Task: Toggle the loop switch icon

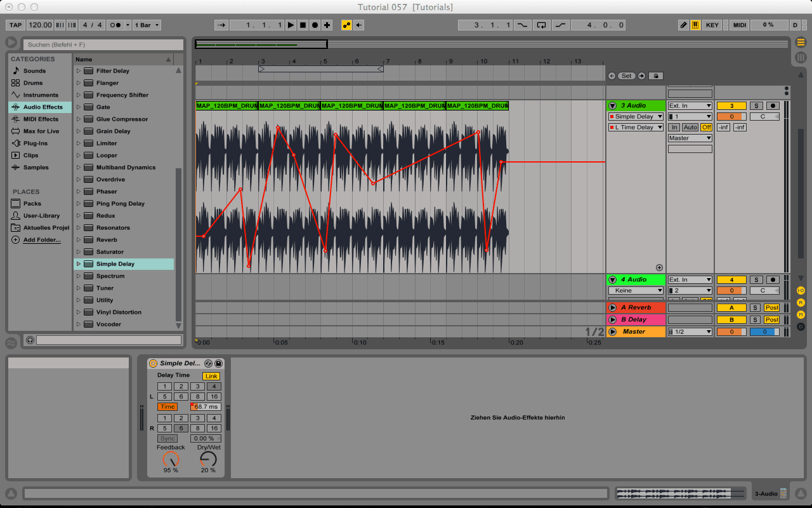Action: pyautogui.click(x=541, y=25)
